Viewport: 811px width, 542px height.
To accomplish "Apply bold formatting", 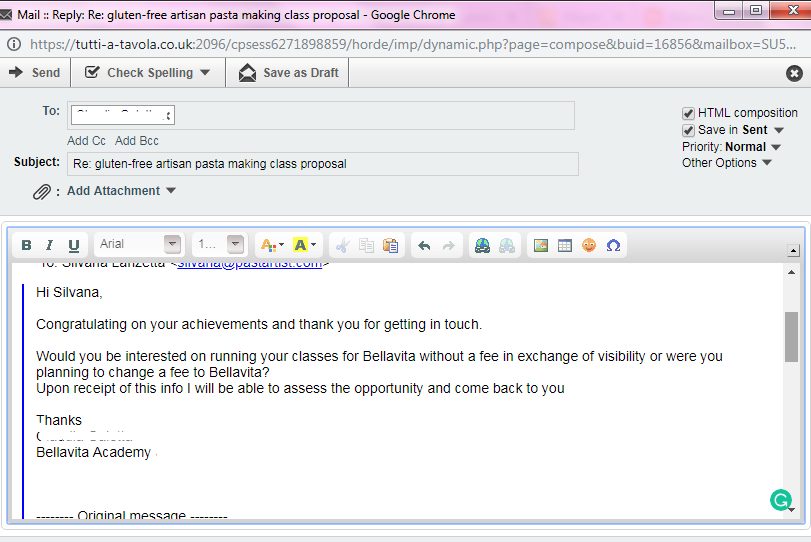I will click(x=26, y=245).
